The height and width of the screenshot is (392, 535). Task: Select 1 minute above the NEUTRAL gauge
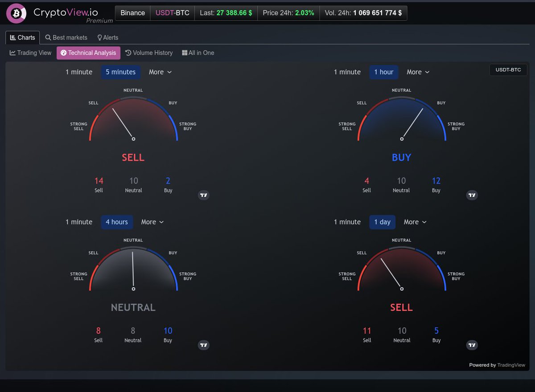[79, 222]
